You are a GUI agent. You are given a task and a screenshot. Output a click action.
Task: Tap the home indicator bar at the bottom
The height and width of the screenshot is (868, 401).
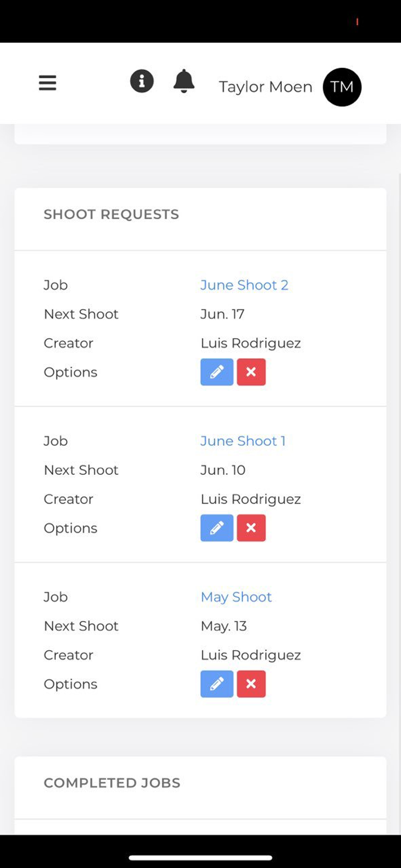[x=200, y=855]
